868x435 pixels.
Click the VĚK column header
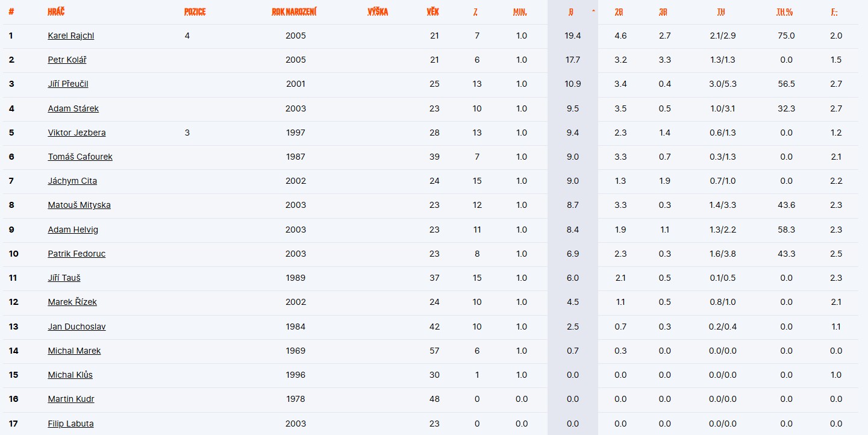432,12
